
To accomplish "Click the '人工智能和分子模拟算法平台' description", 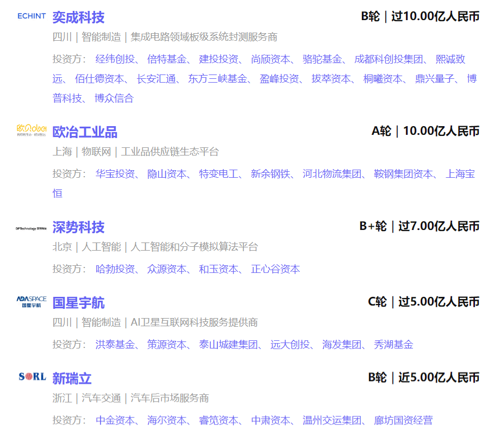I will [x=194, y=247].
